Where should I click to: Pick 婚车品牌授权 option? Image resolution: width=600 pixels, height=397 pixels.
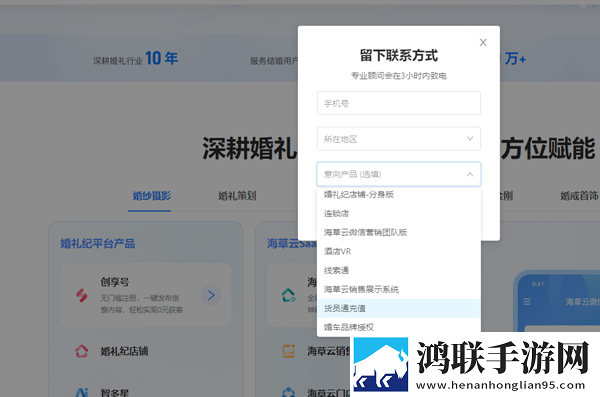[399, 327]
